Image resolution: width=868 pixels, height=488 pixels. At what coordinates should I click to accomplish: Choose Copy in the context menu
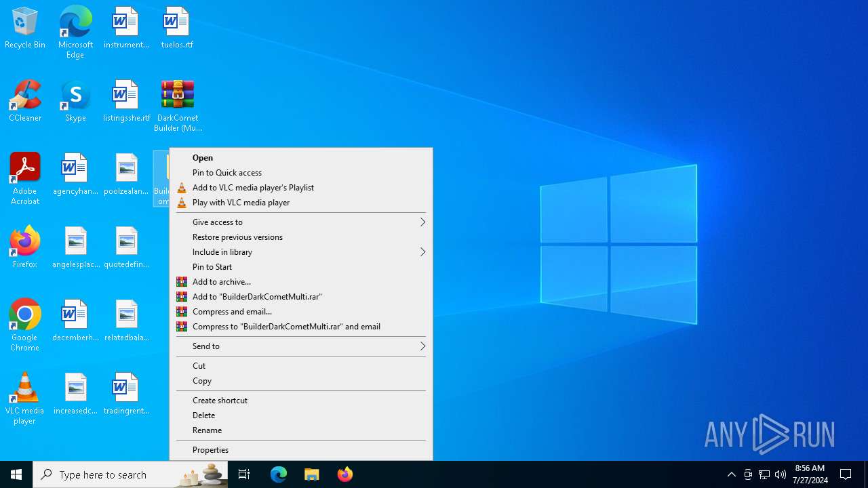pos(300,381)
